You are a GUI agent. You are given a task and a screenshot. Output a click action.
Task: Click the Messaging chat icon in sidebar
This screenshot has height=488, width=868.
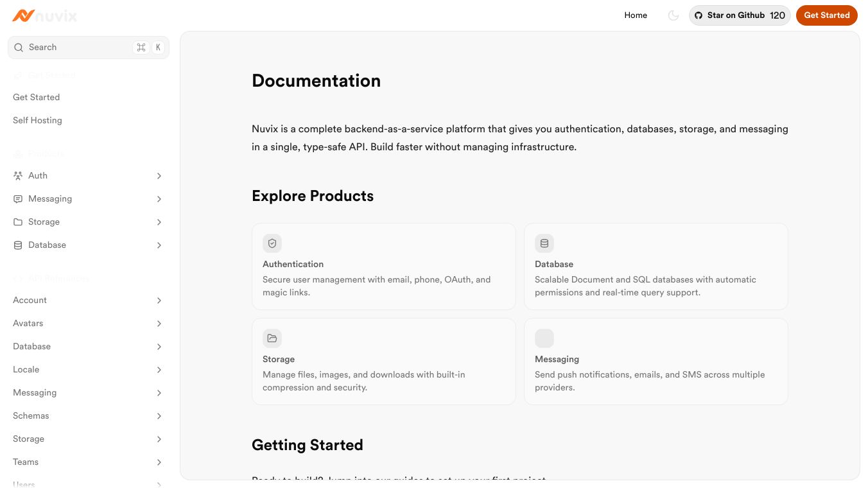point(18,199)
